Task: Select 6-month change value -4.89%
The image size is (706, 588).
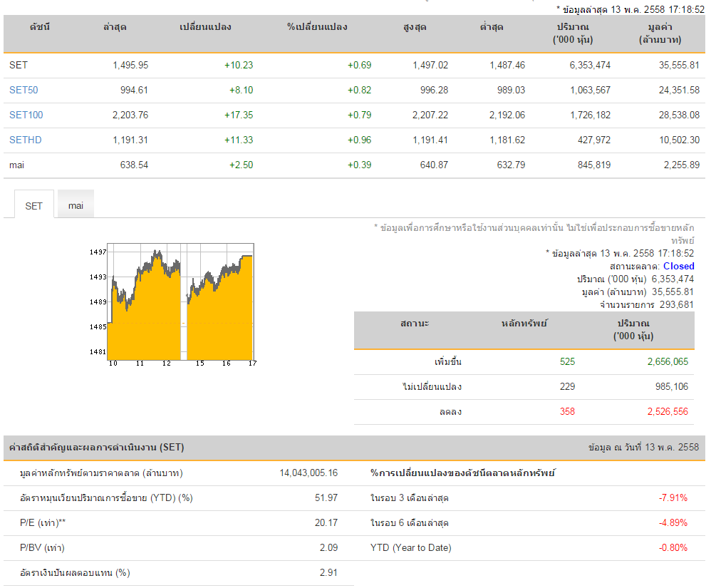Action: pyautogui.click(x=673, y=522)
